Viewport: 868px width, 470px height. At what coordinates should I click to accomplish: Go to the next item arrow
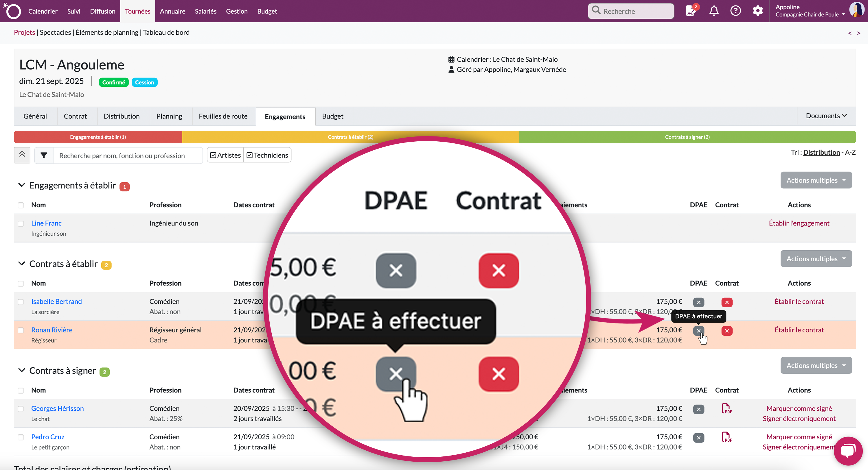point(858,33)
